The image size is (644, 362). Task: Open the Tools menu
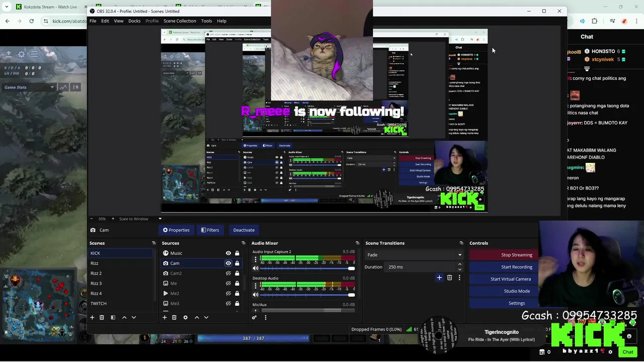(206, 21)
